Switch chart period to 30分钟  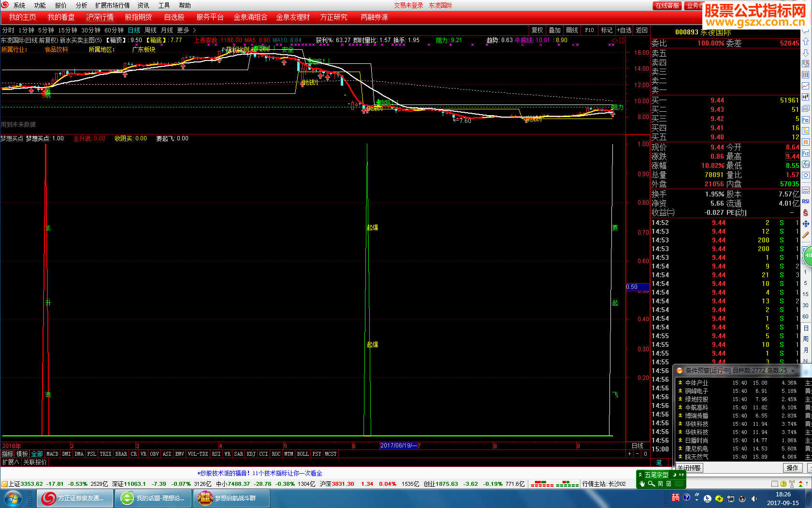(91, 30)
